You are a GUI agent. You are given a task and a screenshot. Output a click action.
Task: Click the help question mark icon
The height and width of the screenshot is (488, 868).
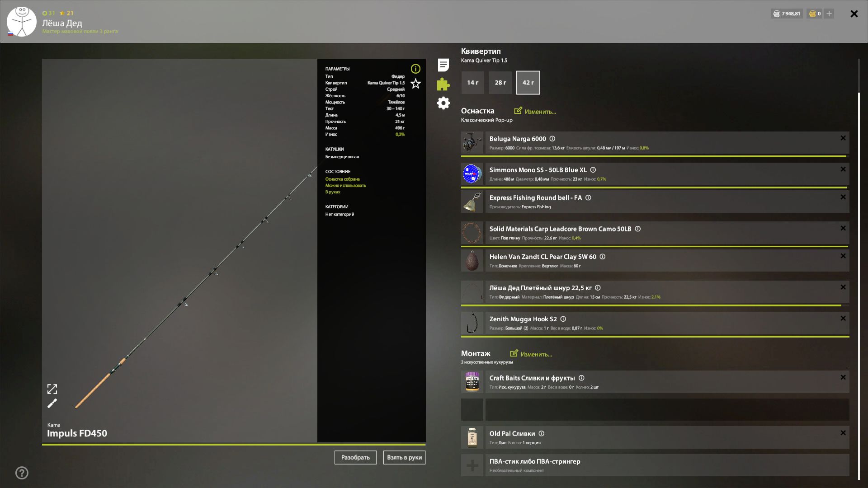coord(21,474)
